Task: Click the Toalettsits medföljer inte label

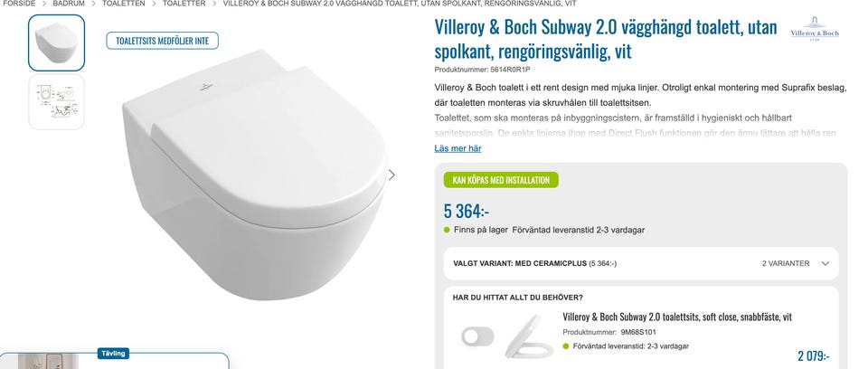Action: point(162,41)
